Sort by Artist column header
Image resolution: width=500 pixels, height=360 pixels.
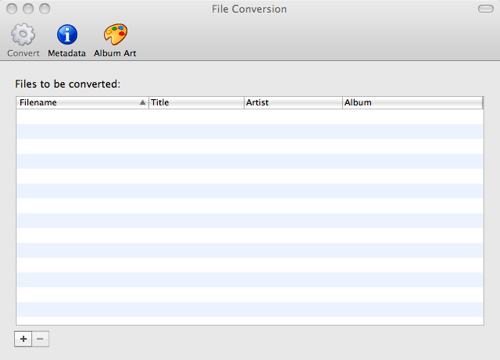tap(293, 103)
